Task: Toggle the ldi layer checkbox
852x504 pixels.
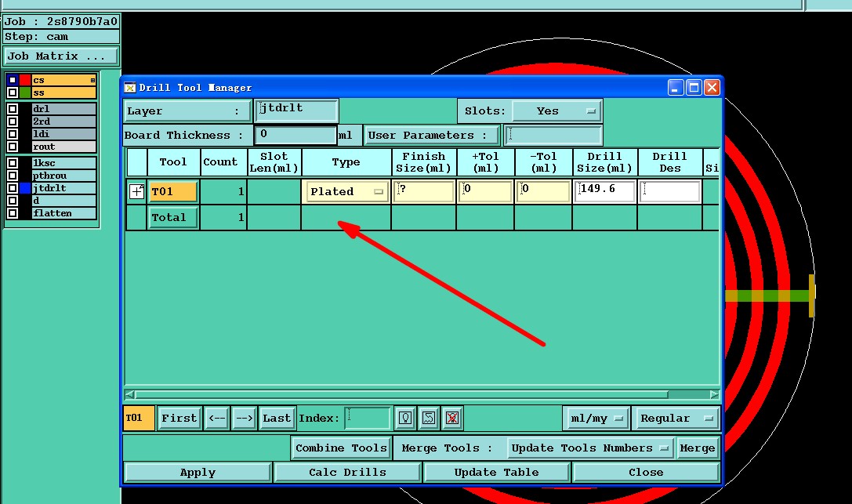Action: pos(12,133)
